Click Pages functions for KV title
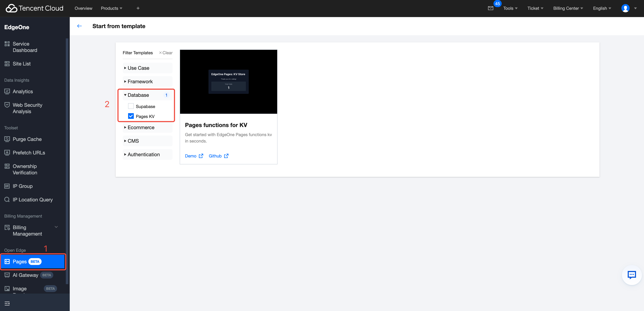The width and height of the screenshot is (644, 311). (216, 125)
